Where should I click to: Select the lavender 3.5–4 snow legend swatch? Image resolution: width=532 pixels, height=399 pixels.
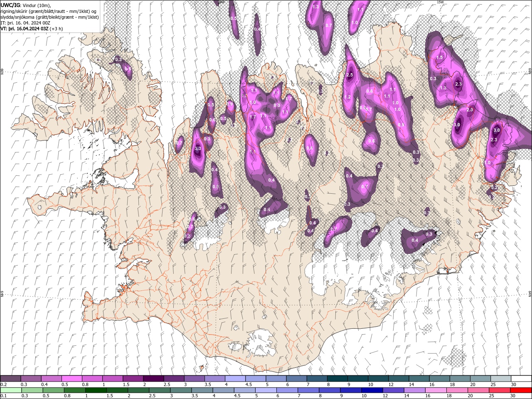coord(215,379)
